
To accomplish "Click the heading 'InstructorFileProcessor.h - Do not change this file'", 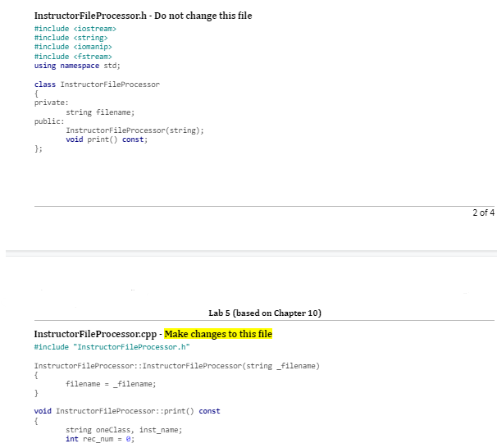I will point(143,16).
